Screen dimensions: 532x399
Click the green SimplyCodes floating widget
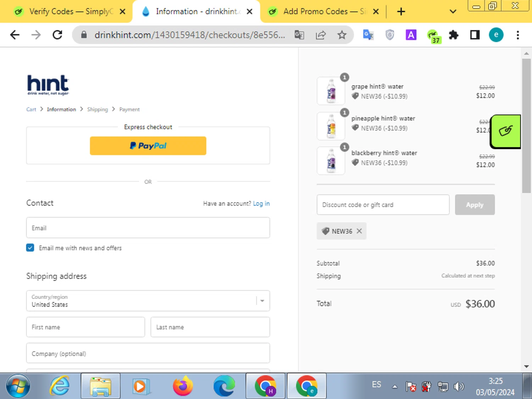coord(505,131)
